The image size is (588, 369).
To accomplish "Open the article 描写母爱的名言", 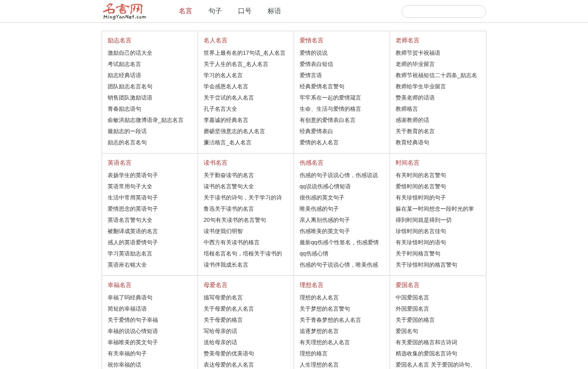I will [223, 297].
